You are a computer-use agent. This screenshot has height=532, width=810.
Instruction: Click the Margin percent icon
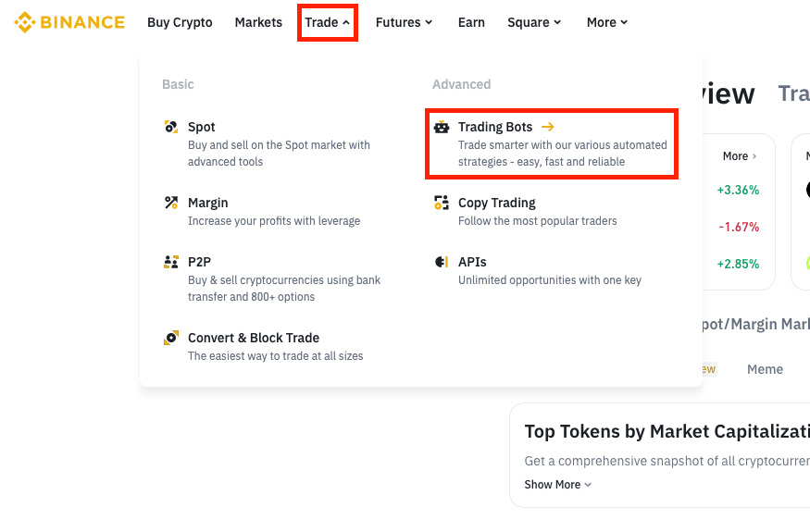(171, 203)
